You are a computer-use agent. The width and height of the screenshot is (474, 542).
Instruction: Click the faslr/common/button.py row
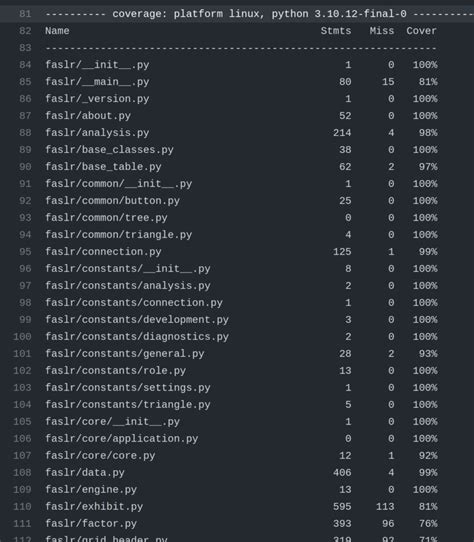241,201
